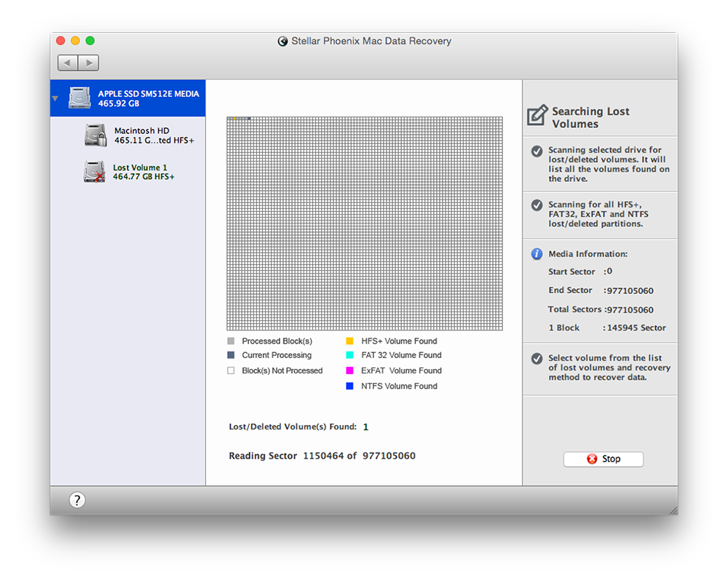Collapse the APPLE SSD drive disclosure triangle
728x583 pixels.
(55, 98)
